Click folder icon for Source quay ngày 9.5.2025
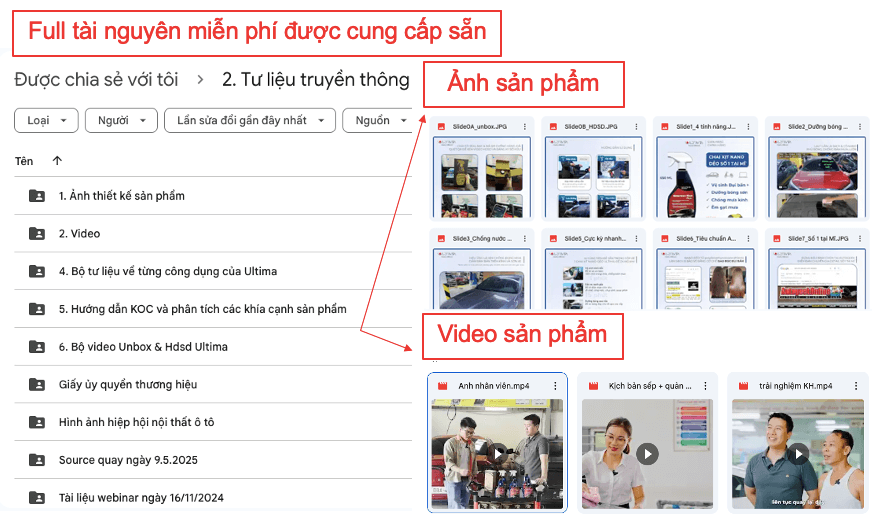 point(37,460)
